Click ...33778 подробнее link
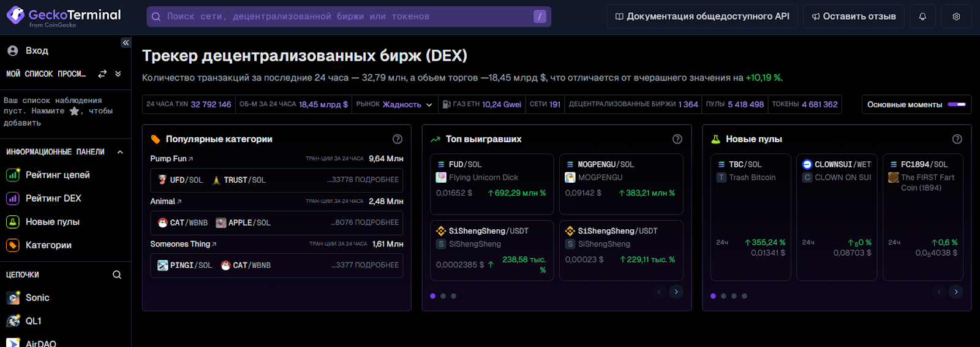This screenshot has height=347, width=980. [x=363, y=180]
